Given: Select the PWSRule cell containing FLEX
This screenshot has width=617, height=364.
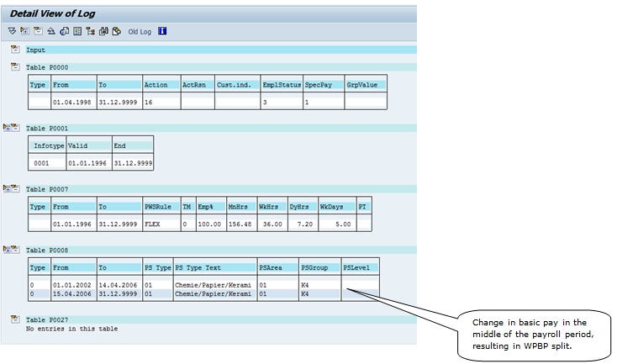Looking at the screenshot, I should [160, 224].
